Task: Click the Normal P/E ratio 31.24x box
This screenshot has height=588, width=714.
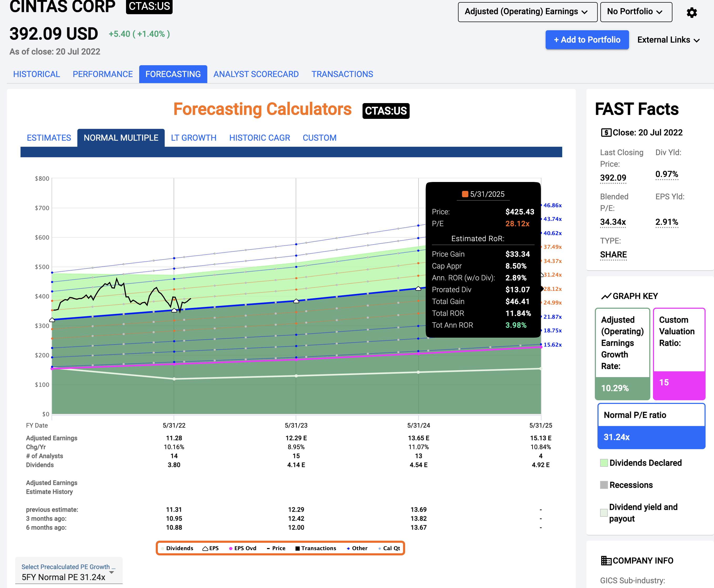Action: click(x=651, y=426)
